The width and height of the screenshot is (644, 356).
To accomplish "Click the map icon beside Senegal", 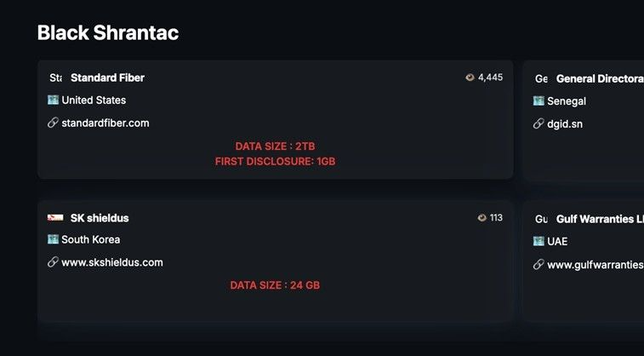I will (x=539, y=100).
